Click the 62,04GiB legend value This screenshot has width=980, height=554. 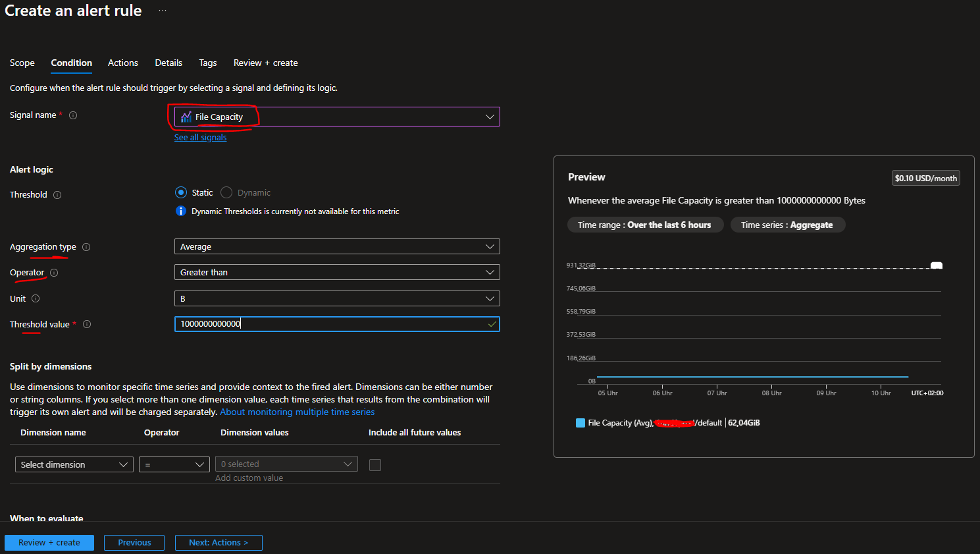744,423
